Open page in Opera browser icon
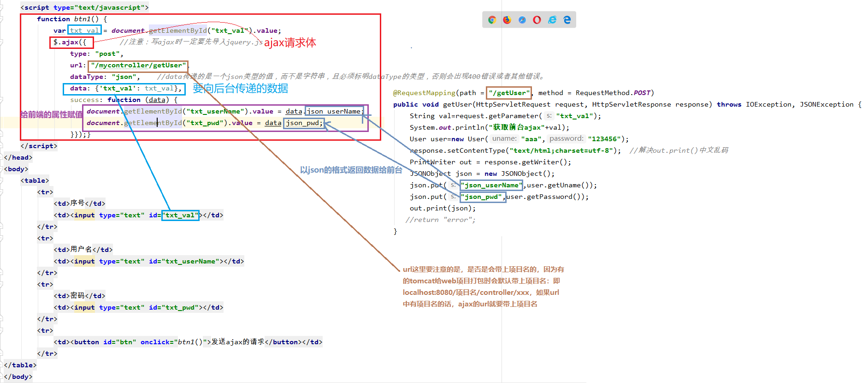Viewport: 868px width, 383px height. (537, 20)
